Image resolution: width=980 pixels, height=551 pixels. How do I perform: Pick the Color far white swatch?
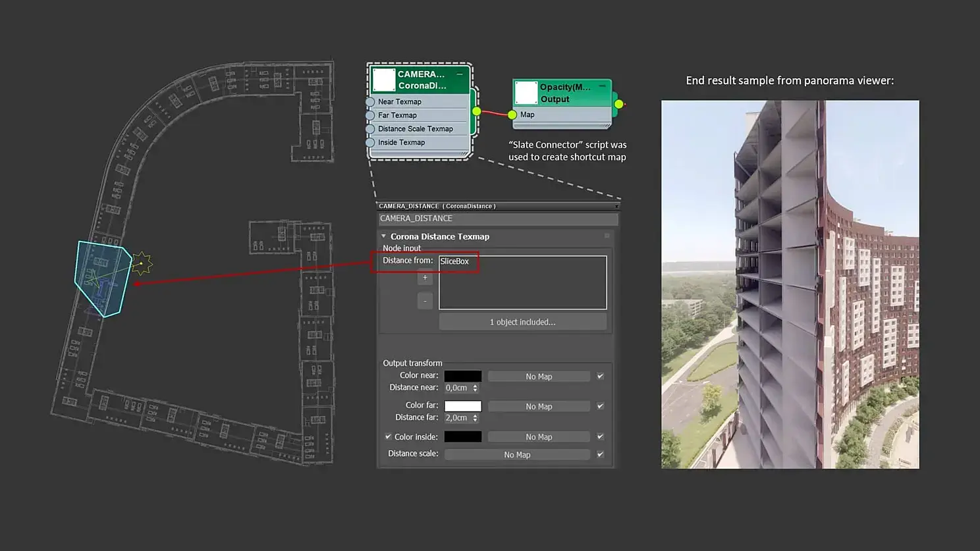(463, 406)
